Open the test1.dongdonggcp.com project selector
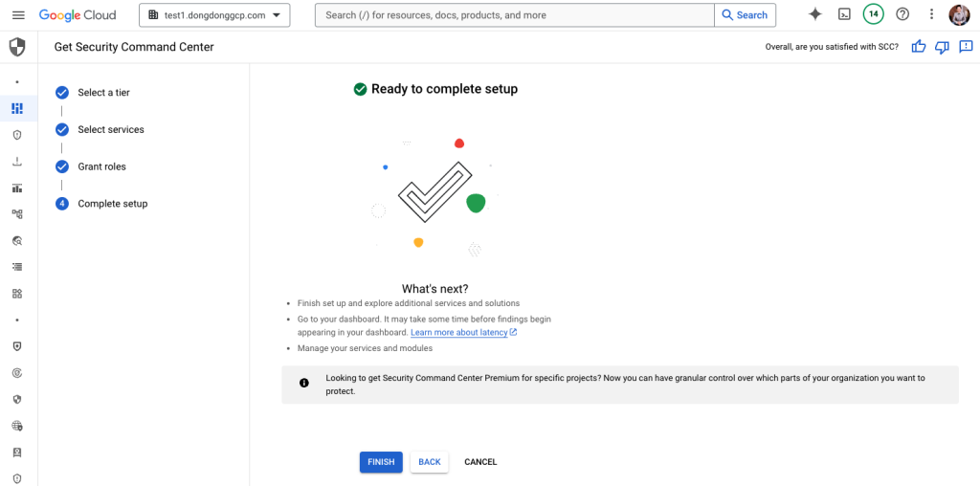980x486 pixels. pyautogui.click(x=214, y=15)
